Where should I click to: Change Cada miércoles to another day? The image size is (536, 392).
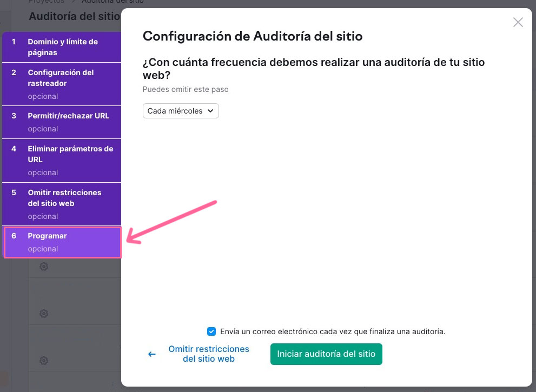click(x=181, y=111)
